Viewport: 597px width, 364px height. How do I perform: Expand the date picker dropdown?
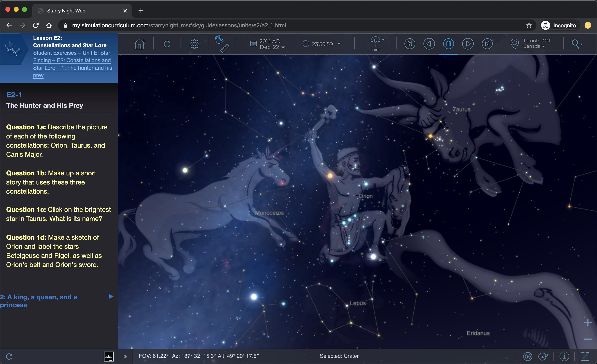(283, 47)
